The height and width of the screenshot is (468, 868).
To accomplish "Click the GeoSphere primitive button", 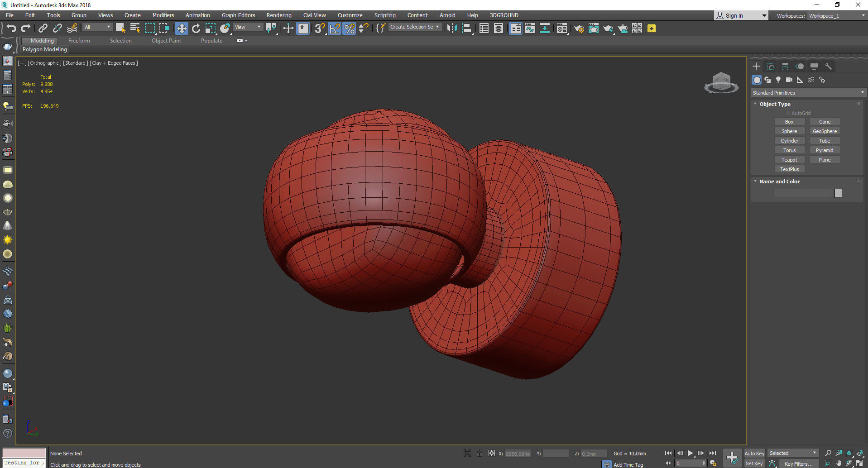I will pos(825,131).
